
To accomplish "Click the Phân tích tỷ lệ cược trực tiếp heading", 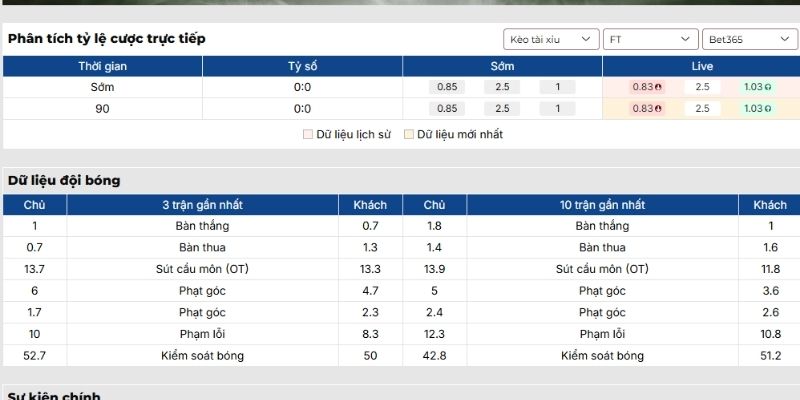I will tap(107, 39).
